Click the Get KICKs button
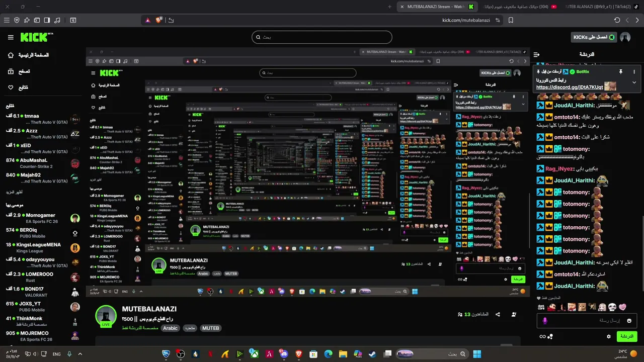The height and width of the screenshot is (362, 644). pos(594,37)
